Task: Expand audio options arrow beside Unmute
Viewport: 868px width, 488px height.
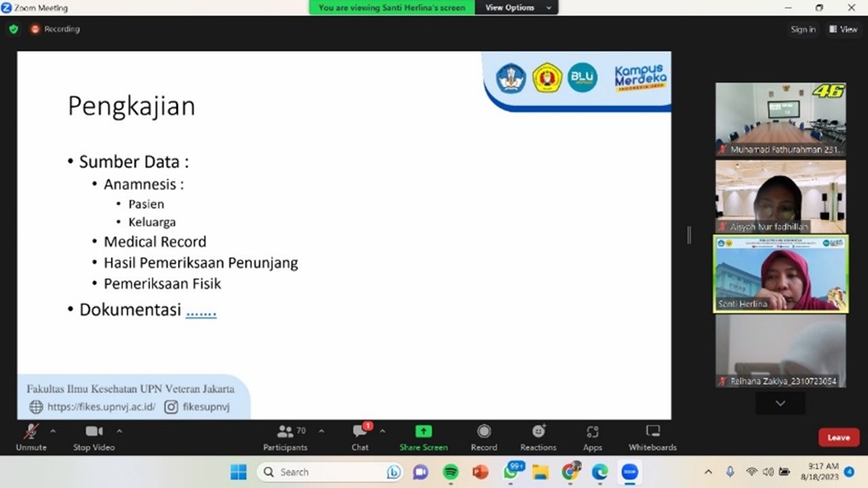Action: 53,431
